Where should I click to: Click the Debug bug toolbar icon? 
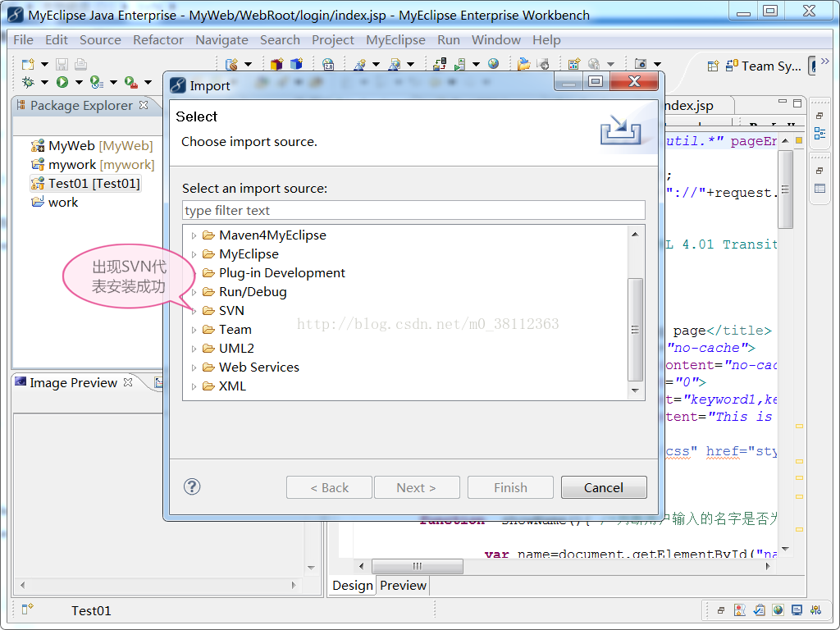(x=28, y=82)
